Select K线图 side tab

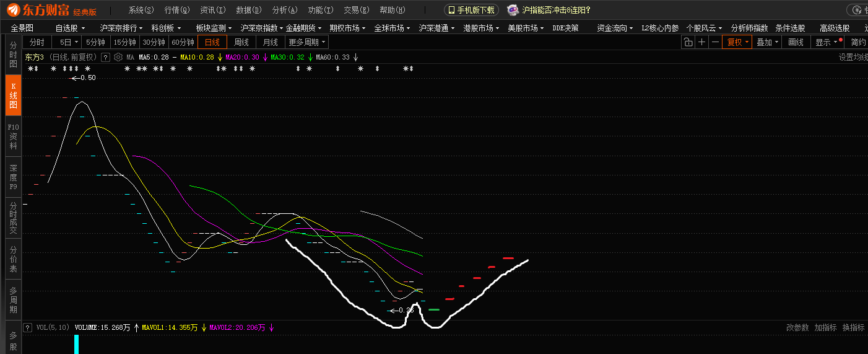pos(13,95)
